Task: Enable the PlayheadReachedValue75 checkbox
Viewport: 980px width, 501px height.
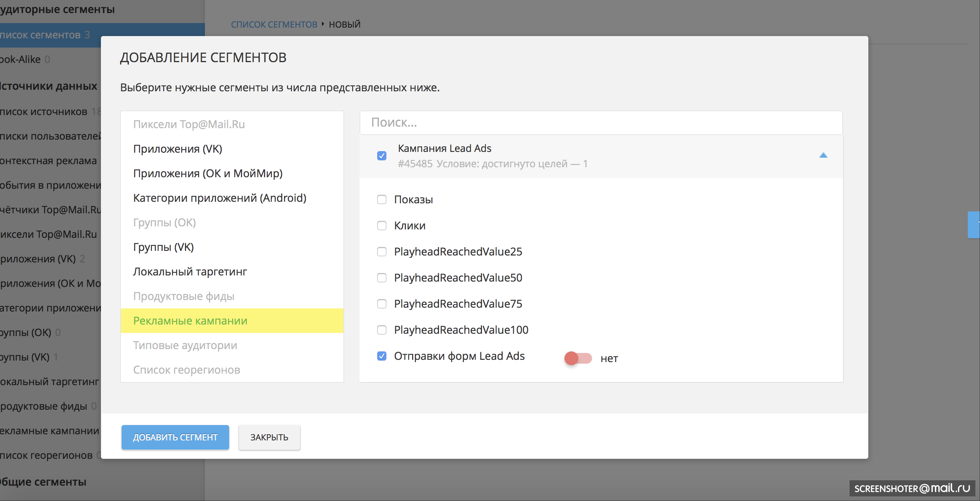Action: pyautogui.click(x=381, y=304)
